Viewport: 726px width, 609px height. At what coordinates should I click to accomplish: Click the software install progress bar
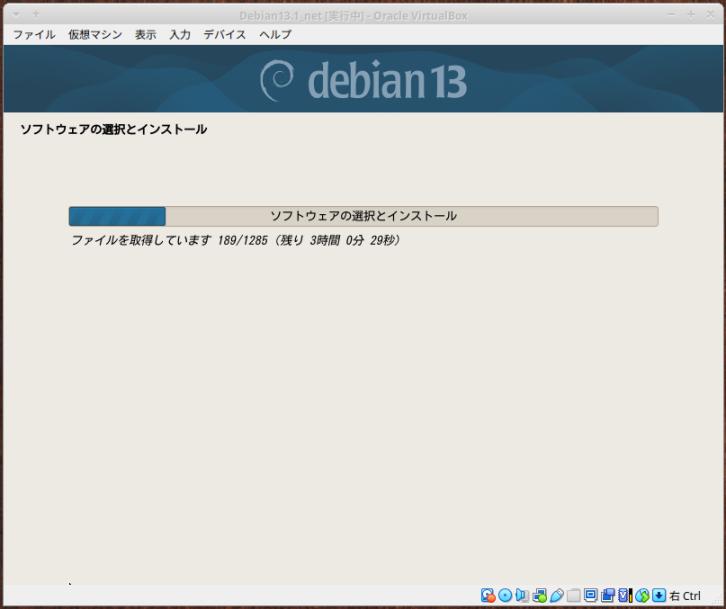point(363,216)
